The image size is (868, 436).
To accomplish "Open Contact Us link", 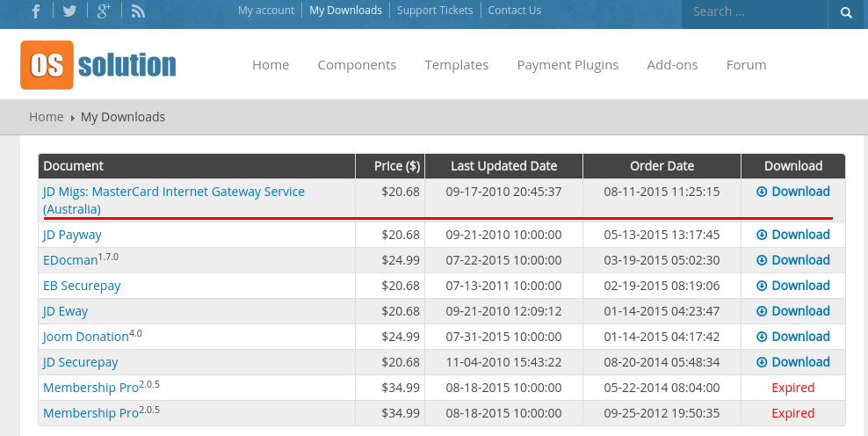I will pos(515,11).
